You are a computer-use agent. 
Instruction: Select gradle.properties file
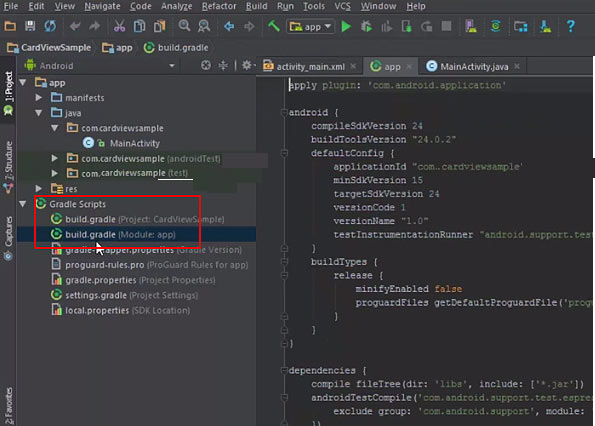point(133,280)
